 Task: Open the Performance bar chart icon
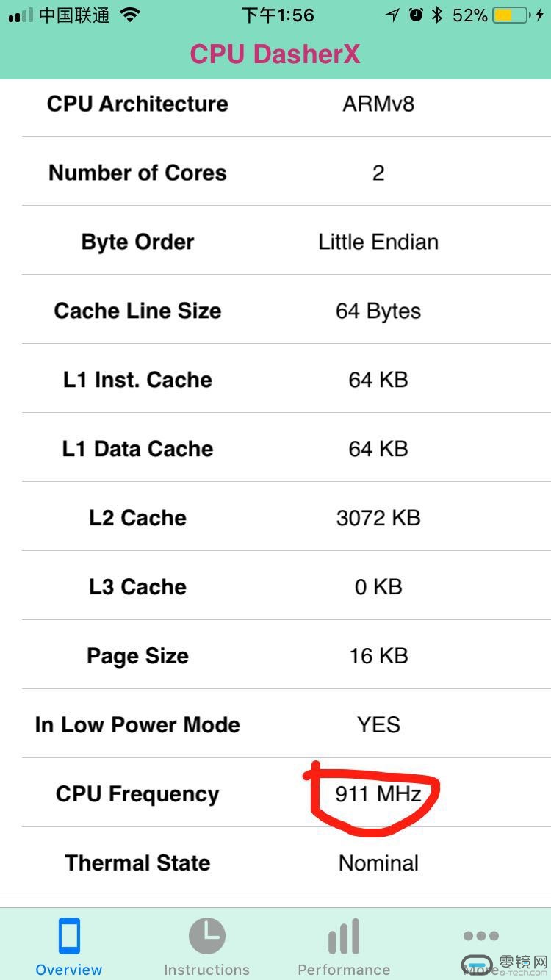click(x=344, y=937)
